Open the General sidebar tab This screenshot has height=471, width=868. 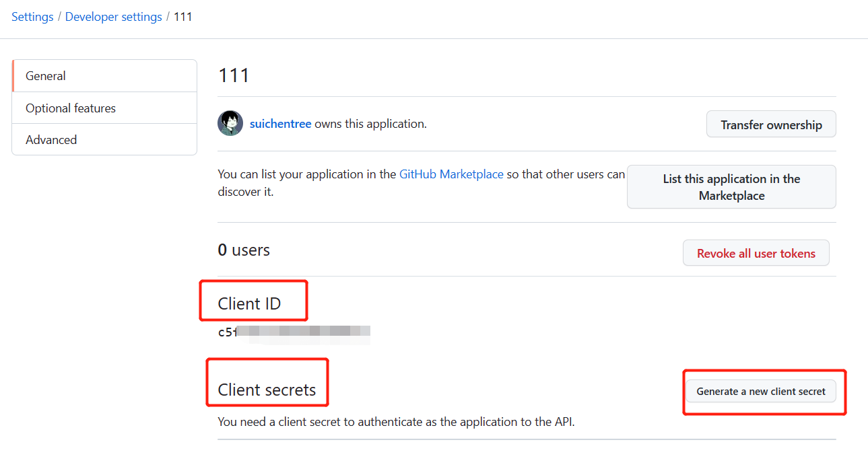point(46,76)
